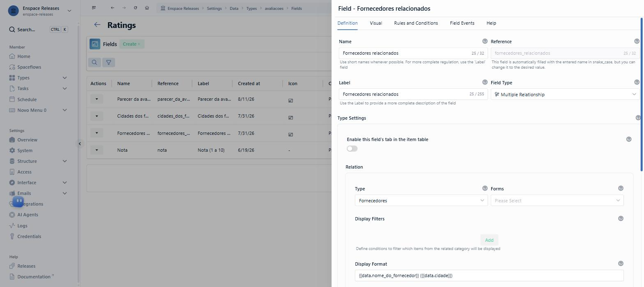Image resolution: width=644 pixels, height=287 pixels.
Task: Expand the Emails settings group
Action: click(x=64, y=193)
